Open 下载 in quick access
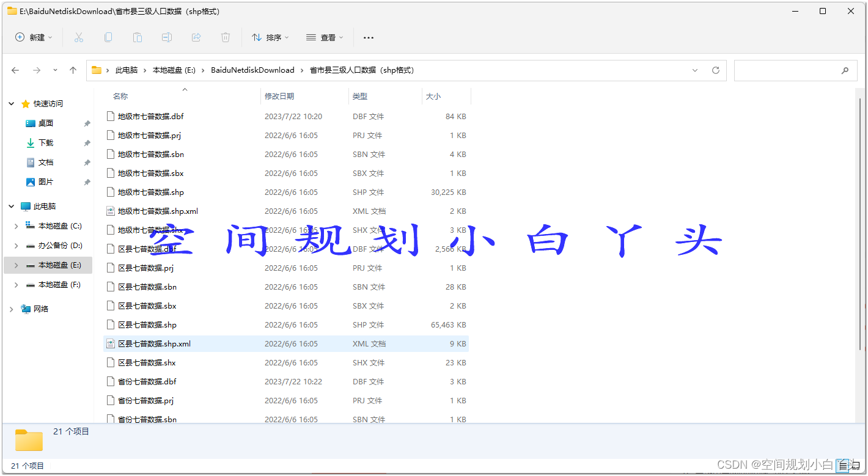Viewport: 868px width, 476px height. (46, 142)
